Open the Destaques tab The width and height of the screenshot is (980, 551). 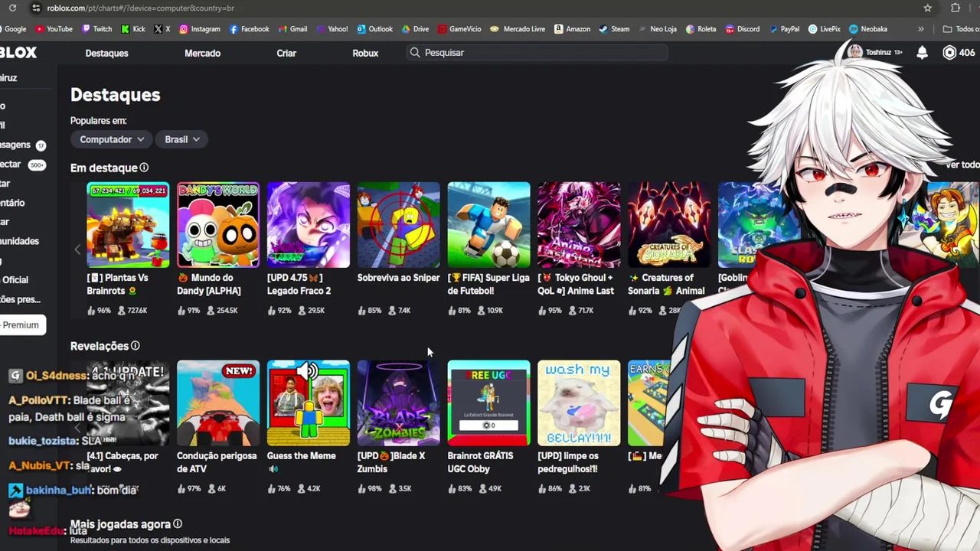pos(106,53)
